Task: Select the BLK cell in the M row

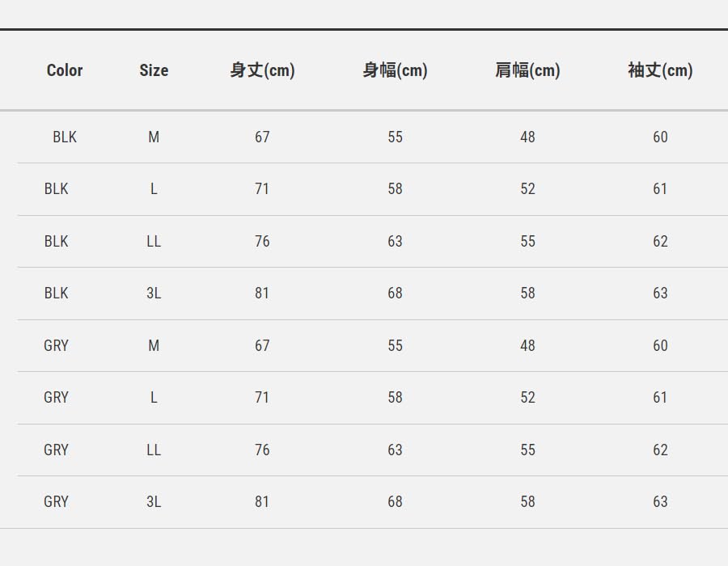Action: [65, 137]
